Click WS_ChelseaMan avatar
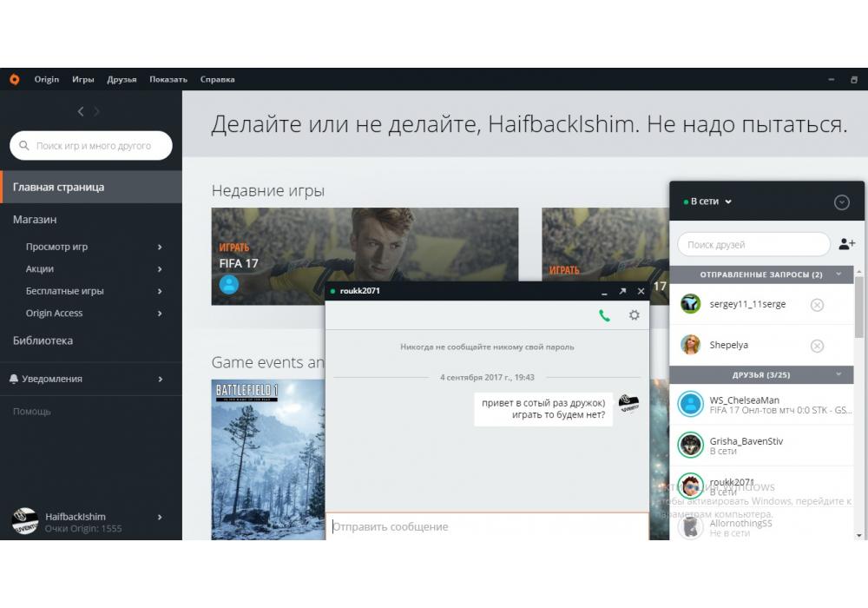868x608 pixels. tap(691, 404)
